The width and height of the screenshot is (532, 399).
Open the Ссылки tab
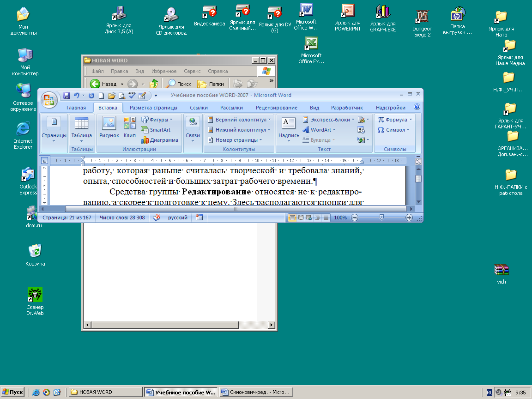pos(199,108)
